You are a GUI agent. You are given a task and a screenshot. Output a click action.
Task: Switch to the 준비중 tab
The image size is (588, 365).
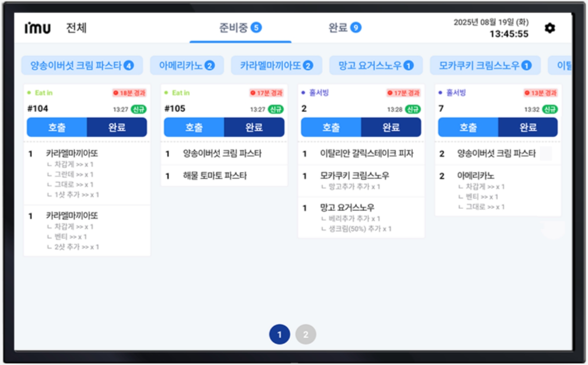240,28
